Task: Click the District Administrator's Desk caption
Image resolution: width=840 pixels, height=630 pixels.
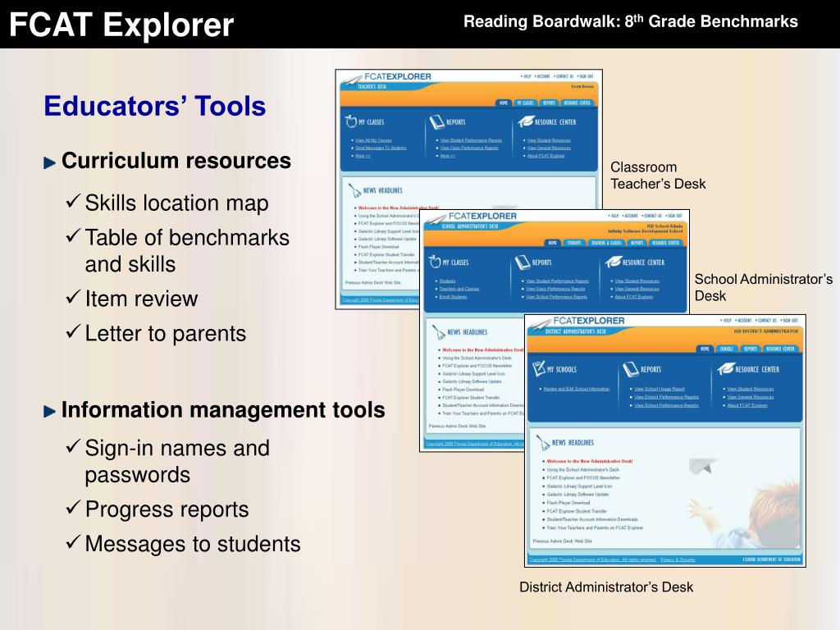Action: click(x=606, y=587)
